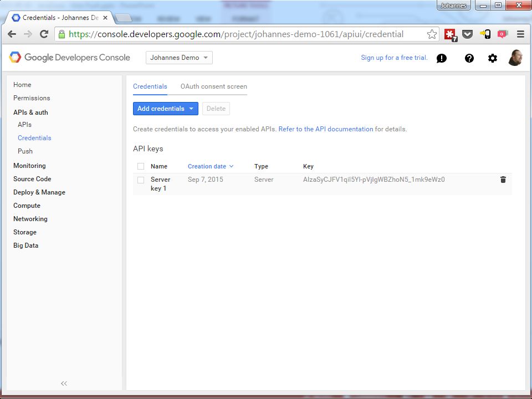The width and height of the screenshot is (532, 399).
Task: Delete Server key 1 with trash icon
Action: (x=503, y=180)
